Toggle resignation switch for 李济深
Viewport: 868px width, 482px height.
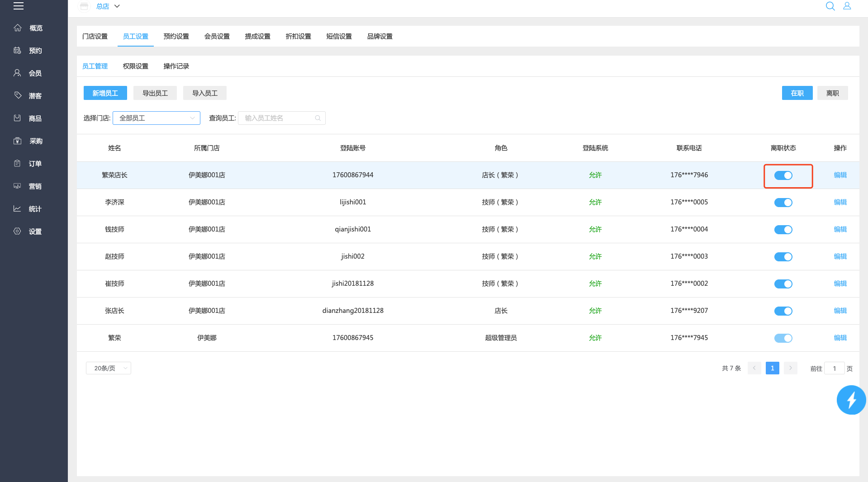783,203
